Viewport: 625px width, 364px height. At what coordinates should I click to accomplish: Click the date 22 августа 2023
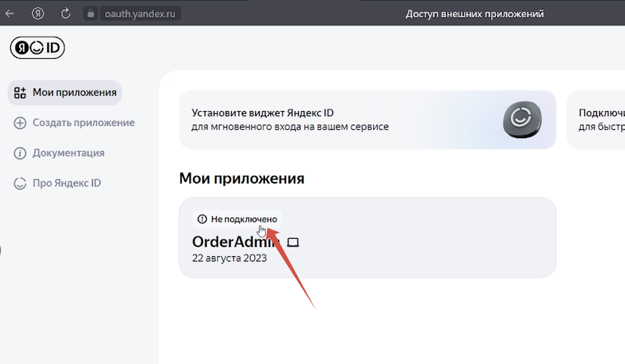coord(229,258)
